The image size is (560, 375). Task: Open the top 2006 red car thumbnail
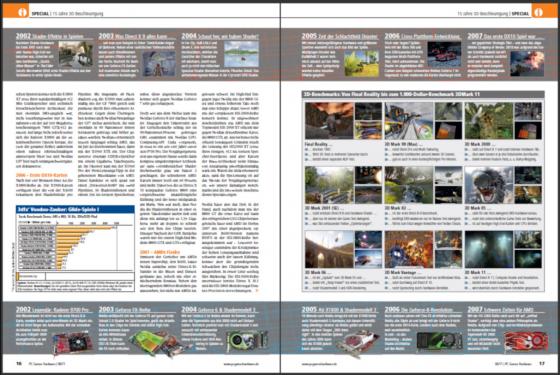444,54
